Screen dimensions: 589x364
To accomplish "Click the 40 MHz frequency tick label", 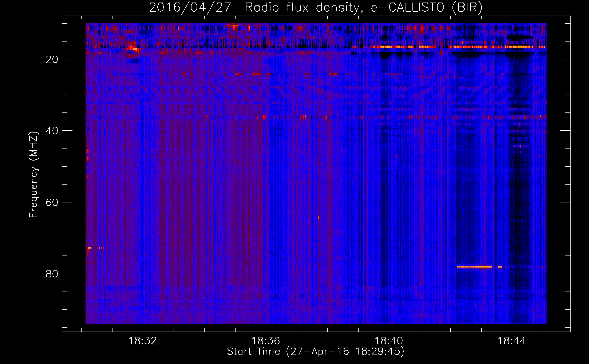I will 52,131.
